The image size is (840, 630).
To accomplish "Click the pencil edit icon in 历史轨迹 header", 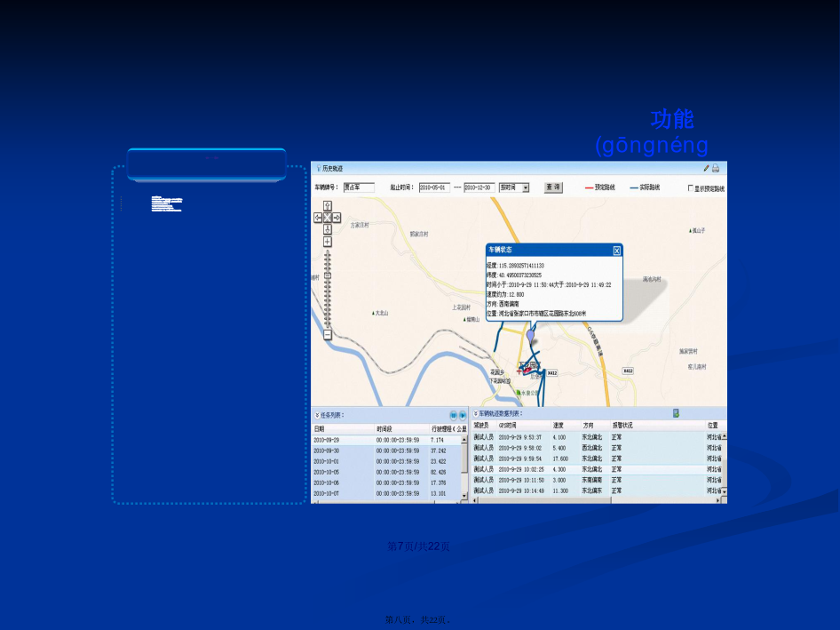I will 706,168.
